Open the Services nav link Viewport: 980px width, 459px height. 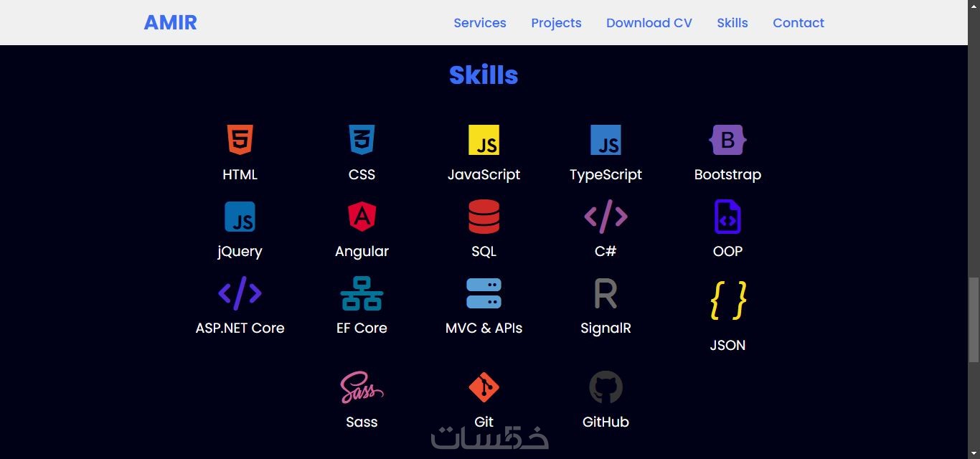480,23
